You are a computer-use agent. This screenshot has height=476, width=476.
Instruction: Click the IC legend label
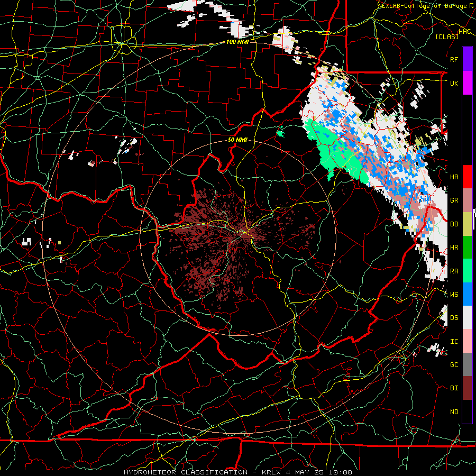tap(454, 342)
